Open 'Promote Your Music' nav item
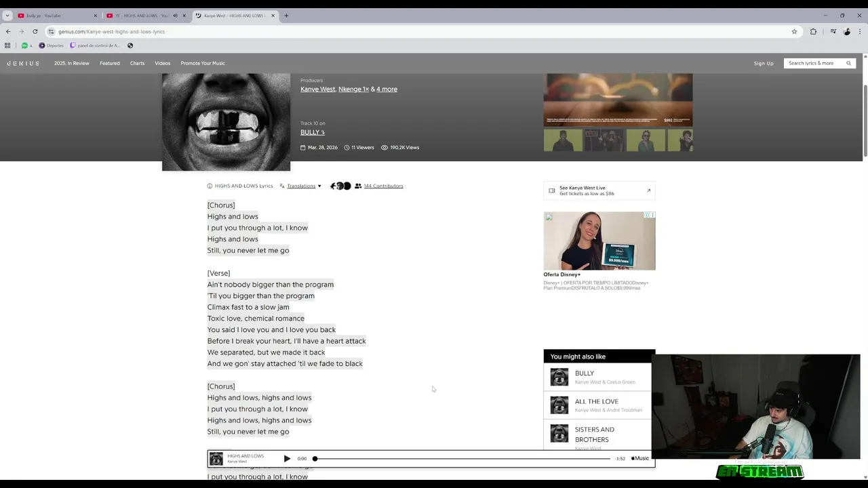The image size is (868, 488). 203,63
